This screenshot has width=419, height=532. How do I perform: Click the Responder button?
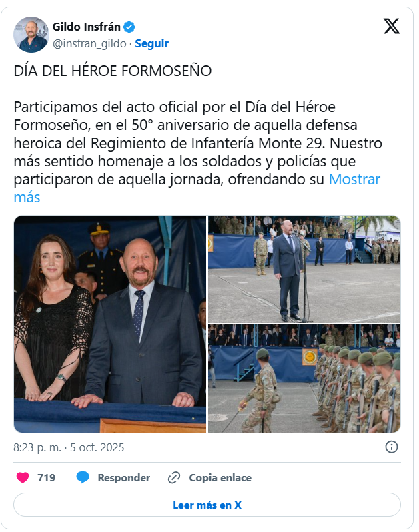click(123, 478)
